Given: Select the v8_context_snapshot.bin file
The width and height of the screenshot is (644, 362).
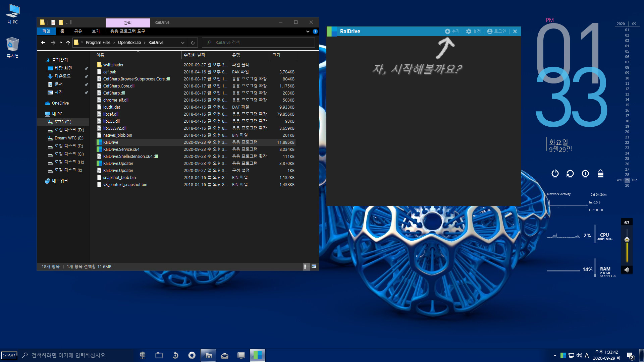Looking at the screenshot, I should [125, 184].
